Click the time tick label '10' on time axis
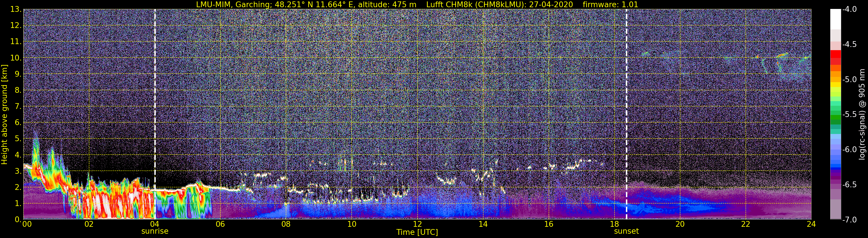 [x=352, y=224]
